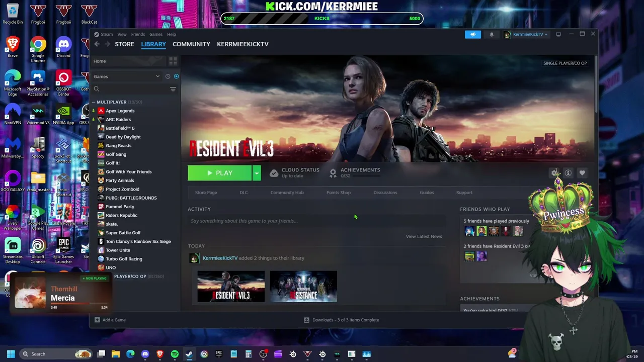
Task: Click Add a Game
Action: 110,320
